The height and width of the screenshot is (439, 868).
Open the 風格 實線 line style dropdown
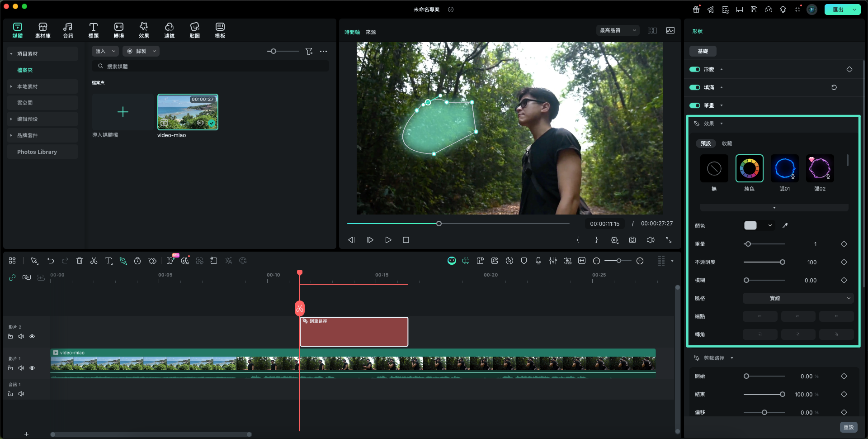(x=798, y=298)
